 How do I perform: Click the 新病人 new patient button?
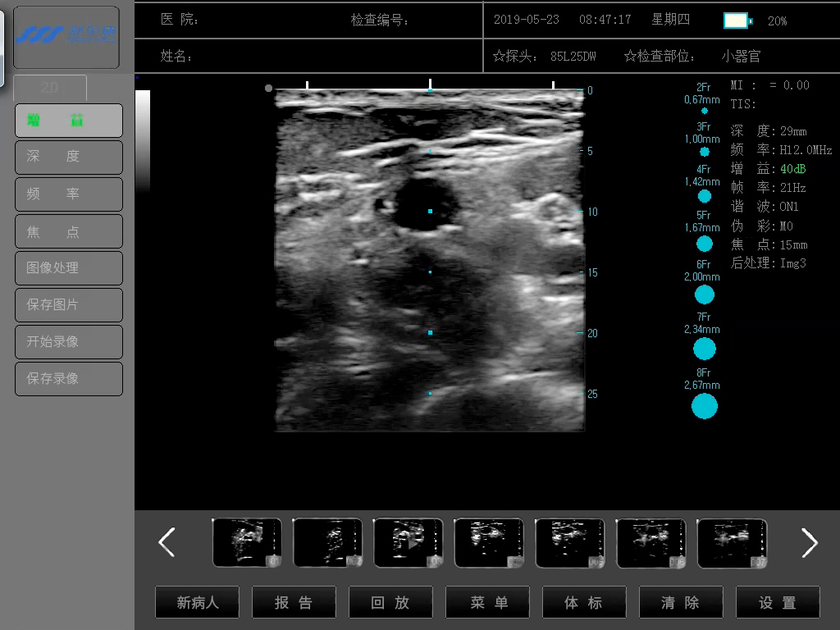pyautogui.click(x=198, y=603)
